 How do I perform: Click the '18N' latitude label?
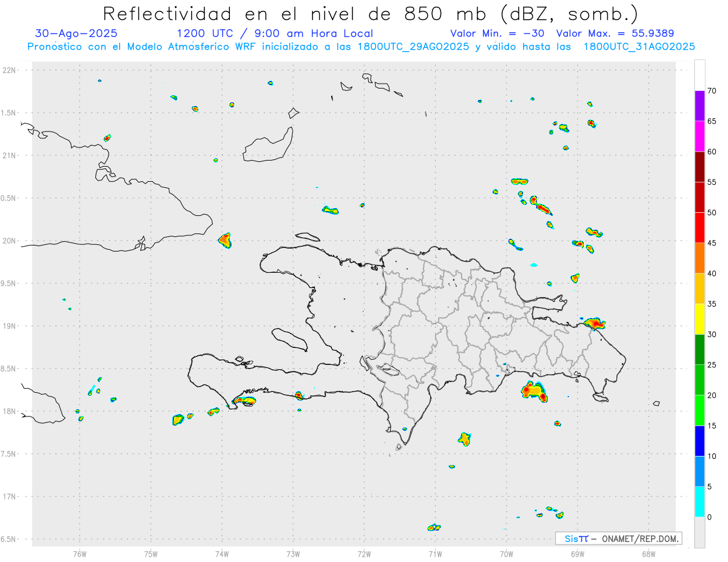click(x=10, y=411)
